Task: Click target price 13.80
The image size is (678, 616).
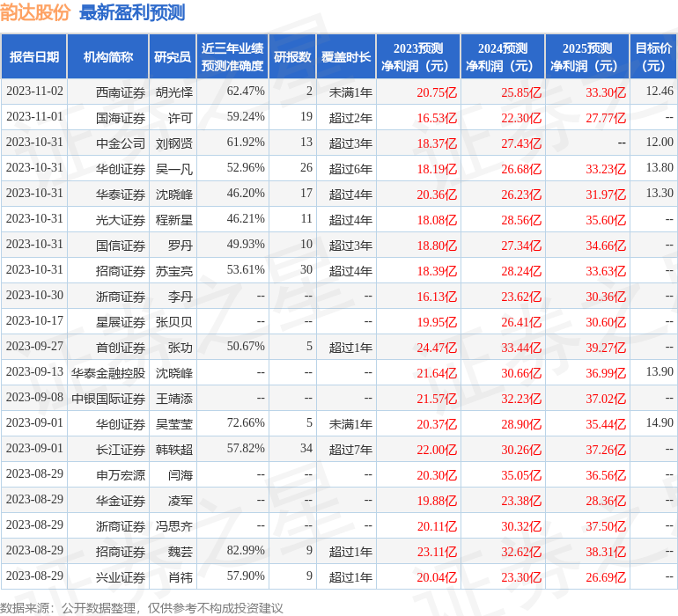Action: [x=660, y=168]
